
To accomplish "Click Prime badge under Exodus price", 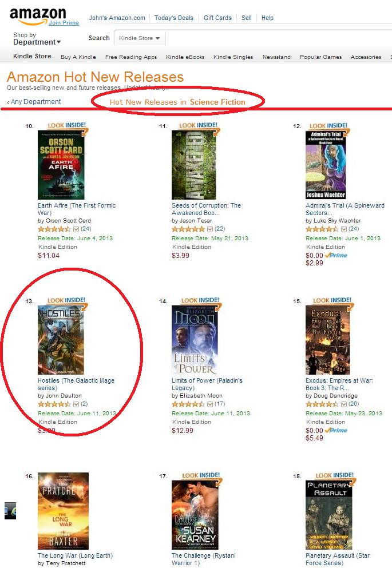I will (336, 430).
